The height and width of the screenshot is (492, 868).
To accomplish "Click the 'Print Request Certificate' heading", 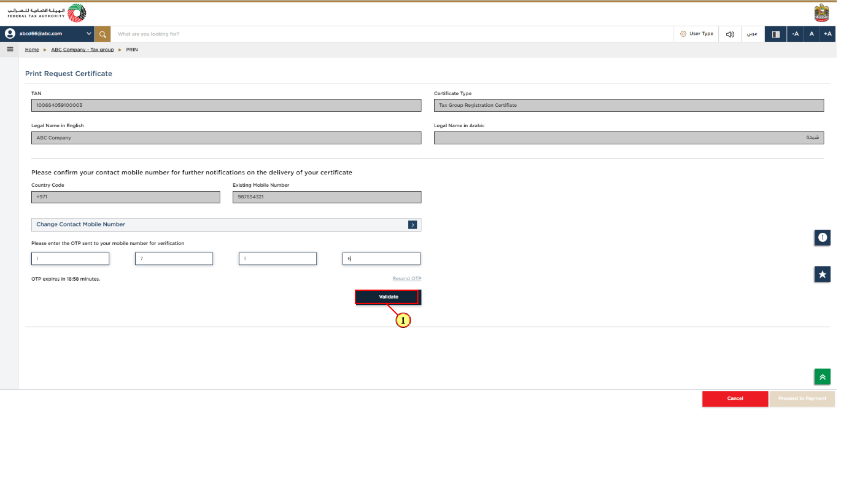I will click(69, 74).
